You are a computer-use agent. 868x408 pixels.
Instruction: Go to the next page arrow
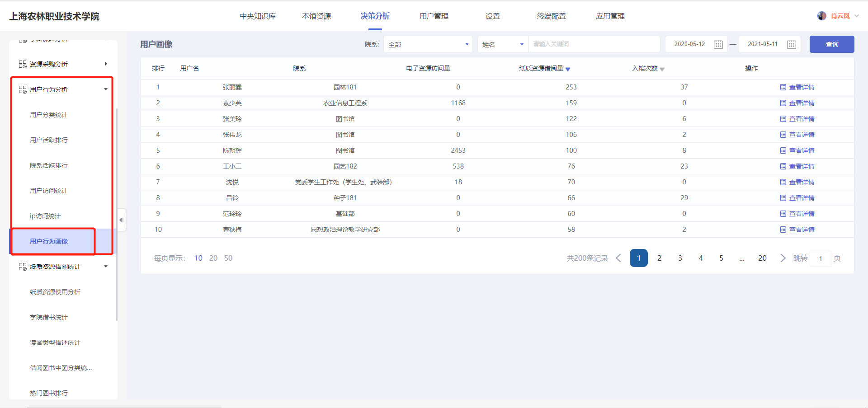[783, 258]
